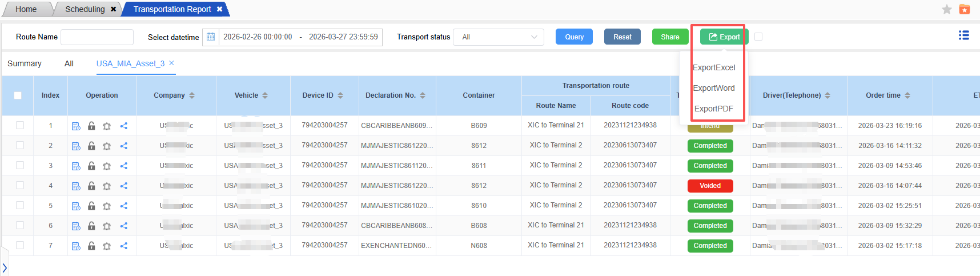This screenshot has height=276, width=980.
Task: Open the orange bookmarks folder icon
Action: [x=965, y=9]
